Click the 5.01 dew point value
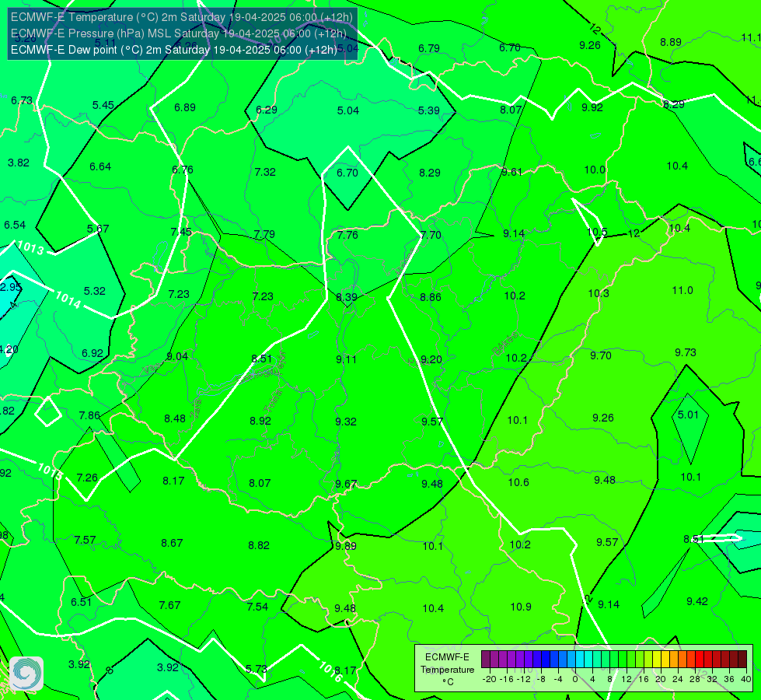 [688, 415]
